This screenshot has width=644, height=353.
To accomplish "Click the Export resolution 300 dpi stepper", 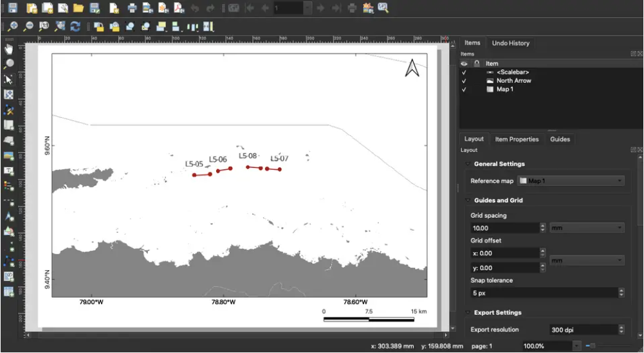I will point(621,330).
